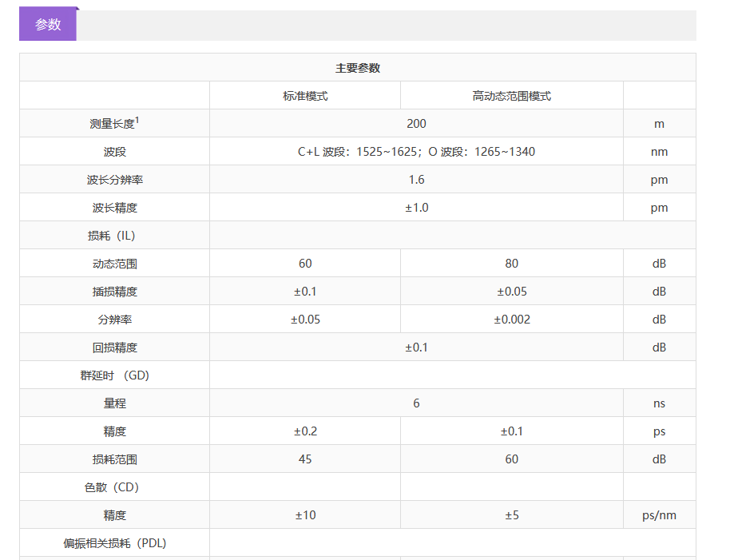Click the 波长分辨率 row label
Viewport: 734px width, 560px height.
coord(115,180)
